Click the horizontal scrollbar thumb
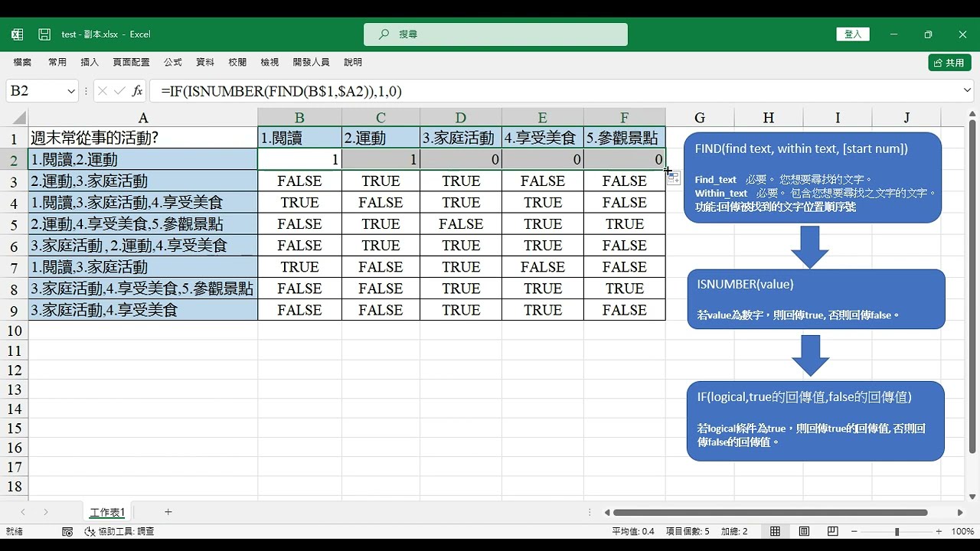The image size is (980, 551). click(x=770, y=512)
